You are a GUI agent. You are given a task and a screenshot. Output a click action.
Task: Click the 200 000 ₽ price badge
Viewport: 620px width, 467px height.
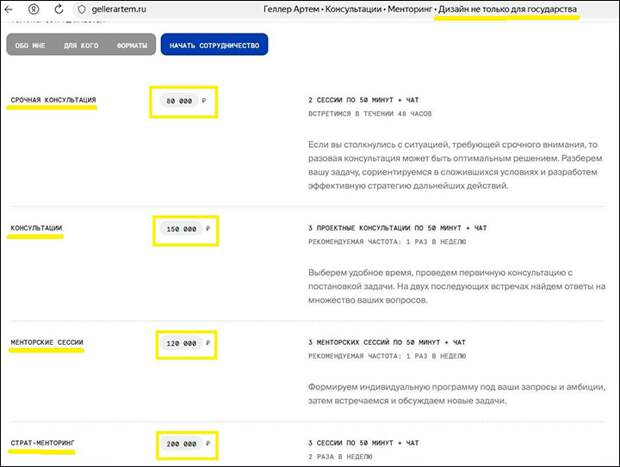[x=183, y=442]
